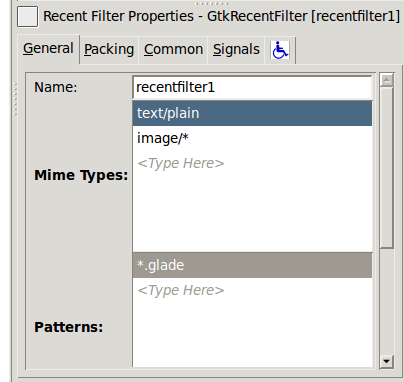Open the Signals tab
404x382 pixels.
pos(236,50)
